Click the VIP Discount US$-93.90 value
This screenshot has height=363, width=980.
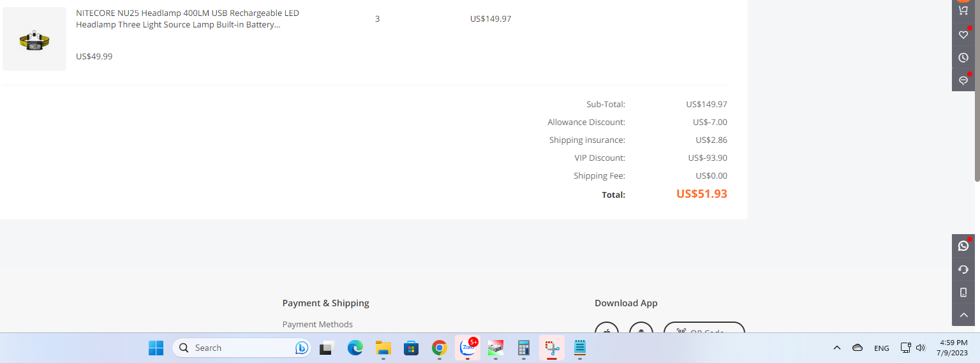tap(708, 158)
